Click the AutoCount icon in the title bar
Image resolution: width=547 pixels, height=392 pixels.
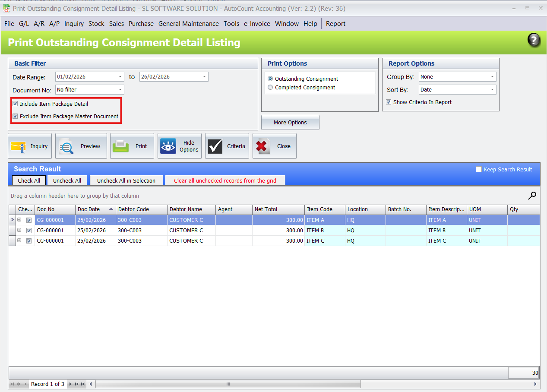pos(6,8)
